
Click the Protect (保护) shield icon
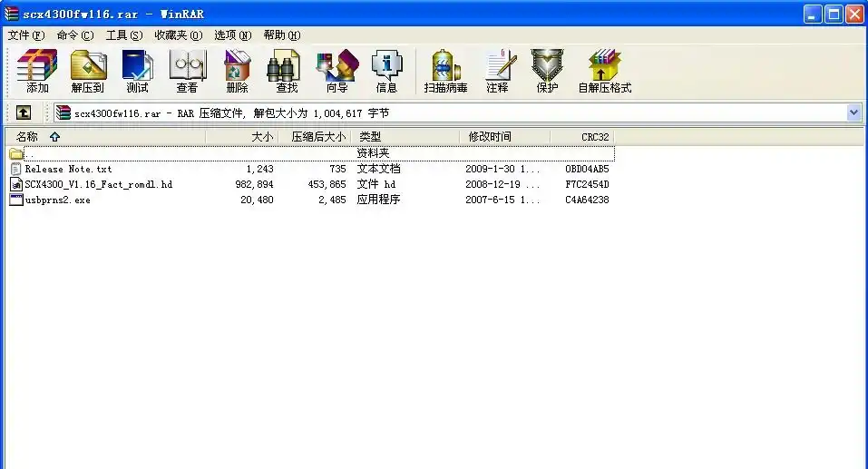[x=547, y=71]
